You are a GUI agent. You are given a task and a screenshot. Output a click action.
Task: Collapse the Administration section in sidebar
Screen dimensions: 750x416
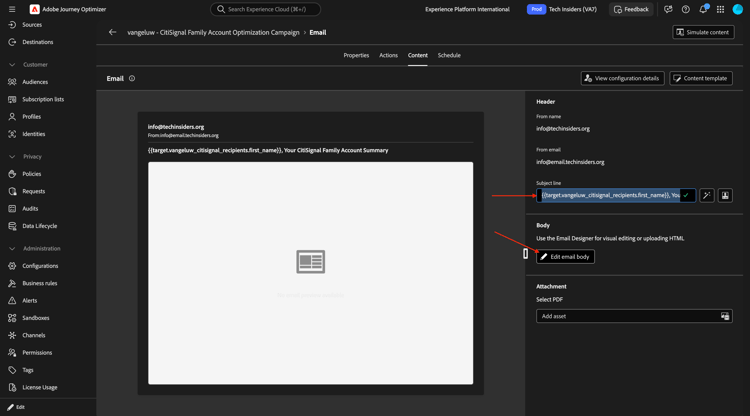tap(12, 248)
